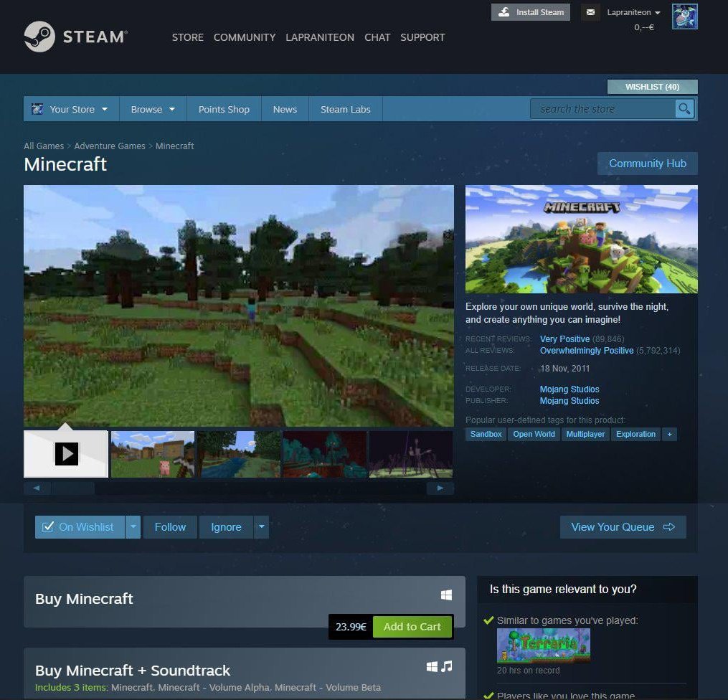Click the user avatar picture
The height and width of the screenshot is (700, 728).
[684, 16]
